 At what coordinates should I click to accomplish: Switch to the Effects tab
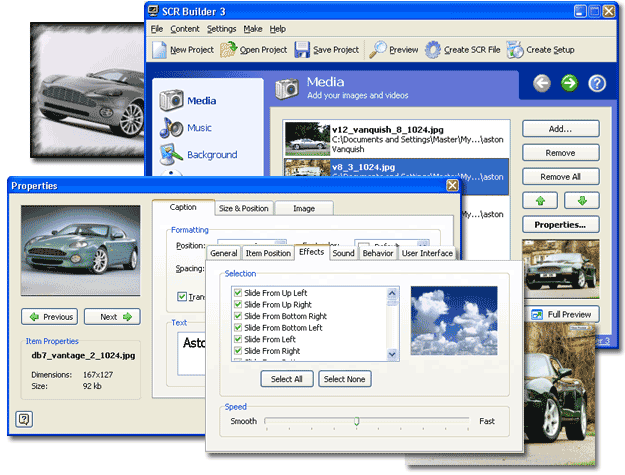(312, 252)
